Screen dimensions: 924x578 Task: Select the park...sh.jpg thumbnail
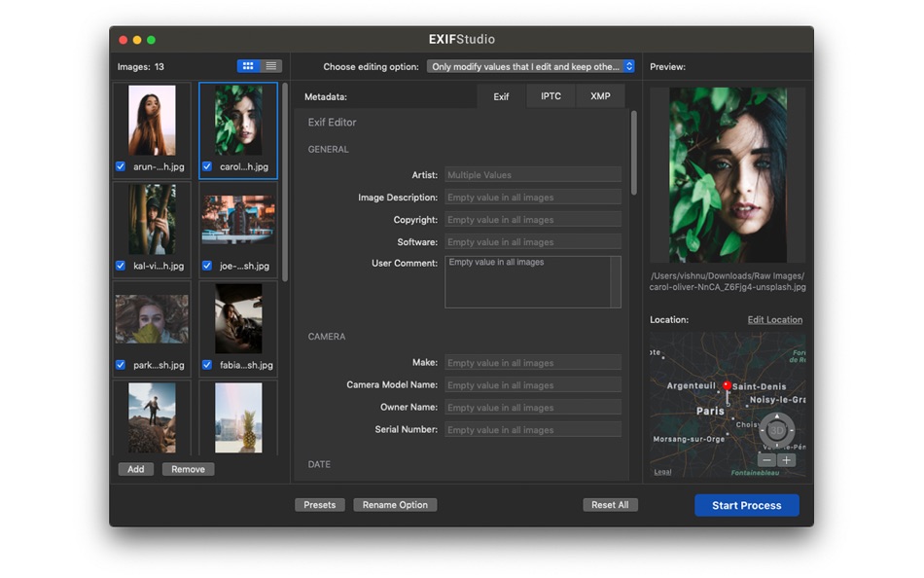point(152,319)
